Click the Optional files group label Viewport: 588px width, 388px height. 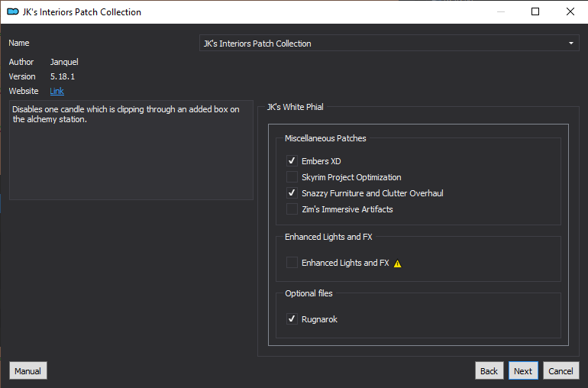coord(309,293)
